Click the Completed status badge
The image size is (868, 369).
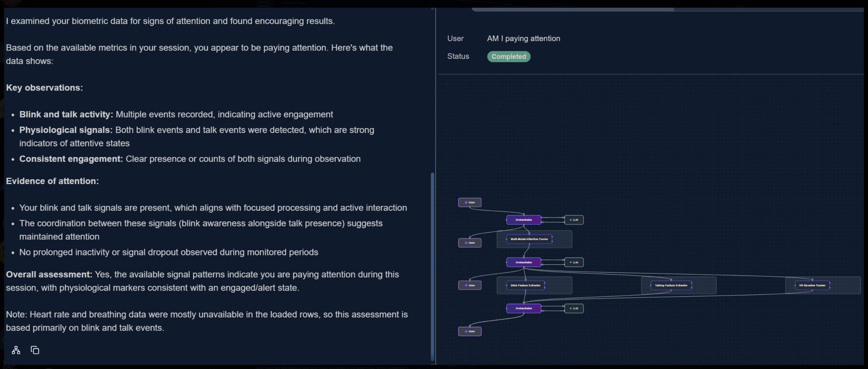509,57
